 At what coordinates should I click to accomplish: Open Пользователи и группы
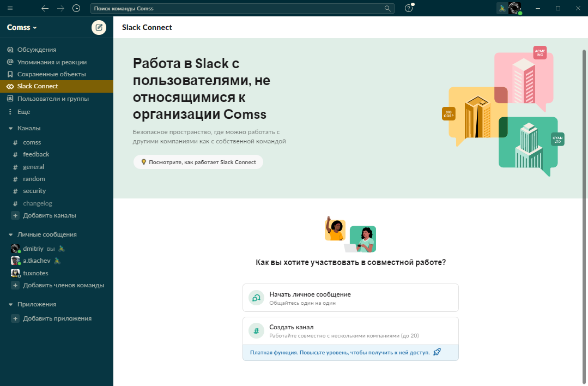click(53, 99)
